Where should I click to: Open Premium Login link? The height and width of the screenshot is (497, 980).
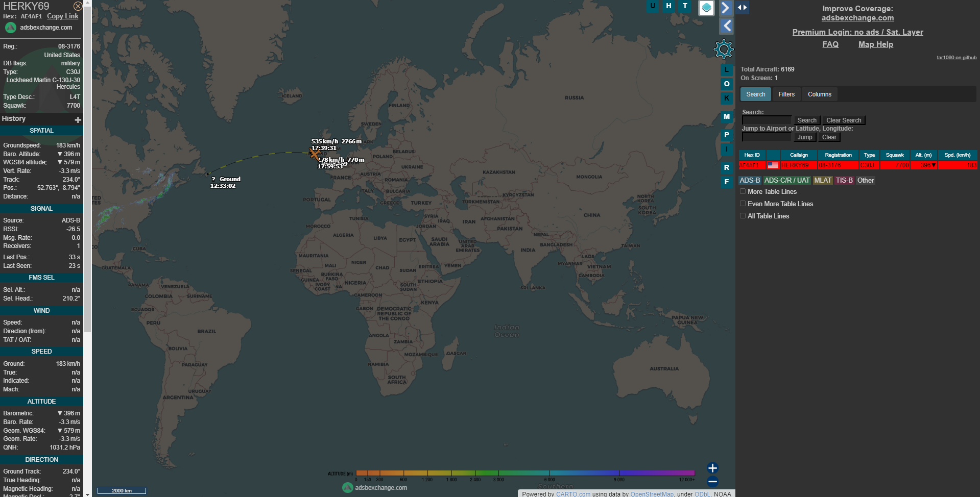pos(857,32)
